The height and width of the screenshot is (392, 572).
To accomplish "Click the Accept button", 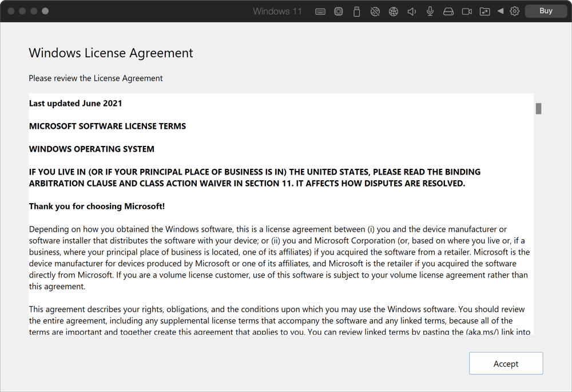I will 506,363.
